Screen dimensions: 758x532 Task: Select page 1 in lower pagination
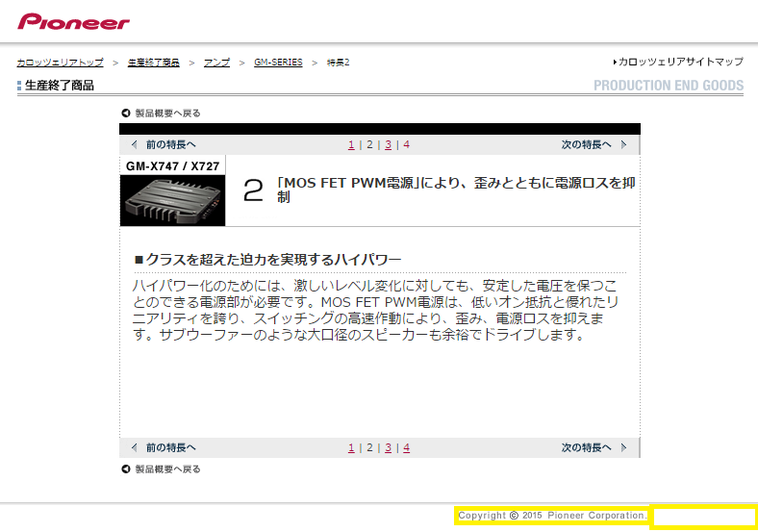[351, 448]
